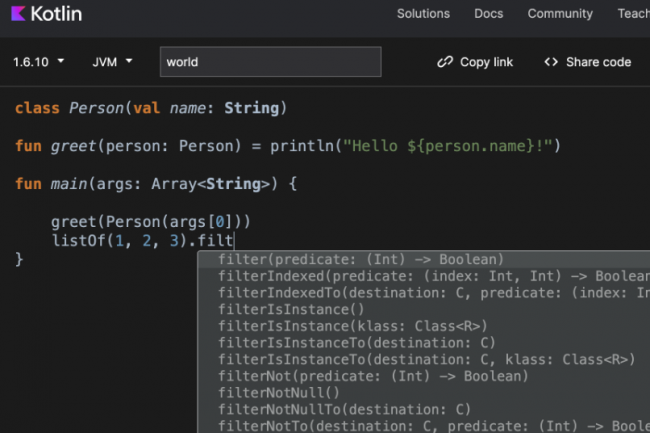Screen dimensions: 650x433
Task: Click the fun main(args: Array<String>) line
Action: (x=156, y=184)
